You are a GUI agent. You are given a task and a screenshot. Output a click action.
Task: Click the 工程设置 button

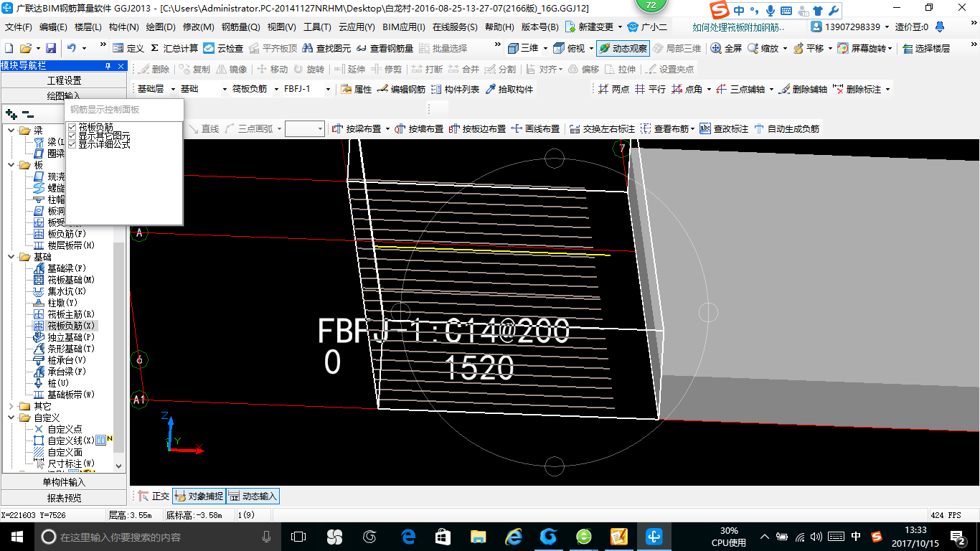click(64, 80)
